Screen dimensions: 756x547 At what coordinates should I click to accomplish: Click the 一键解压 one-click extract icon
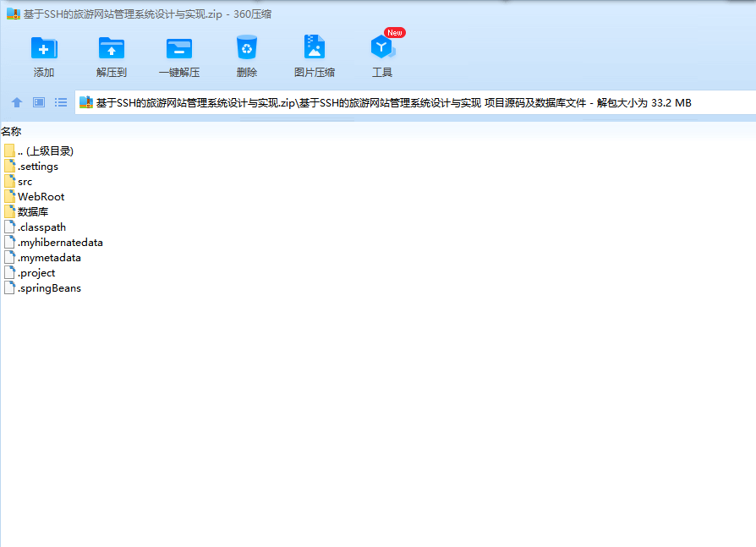(179, 49)
